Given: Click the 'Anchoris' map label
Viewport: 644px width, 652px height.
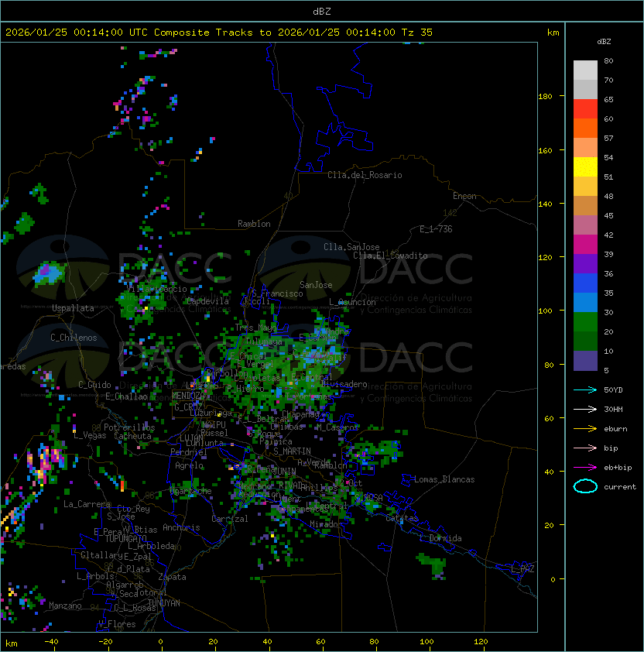Looking at the screenshot, I should click(181, 527).
